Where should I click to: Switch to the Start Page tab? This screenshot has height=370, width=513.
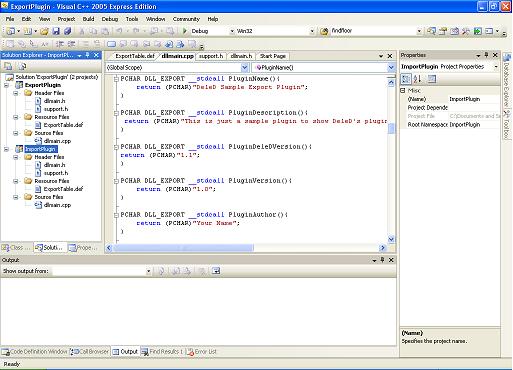273,56
